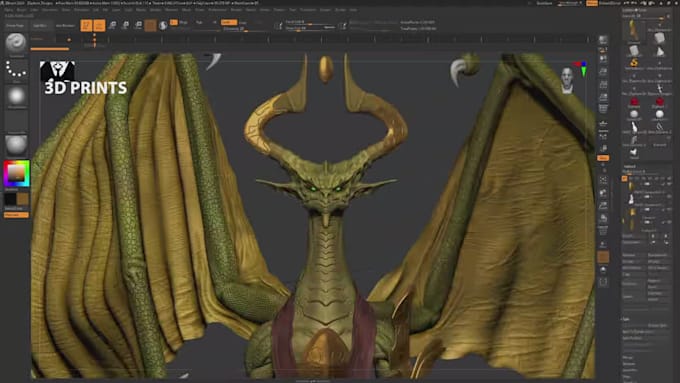Open the Color menu in menu bar

pos(34,10)
